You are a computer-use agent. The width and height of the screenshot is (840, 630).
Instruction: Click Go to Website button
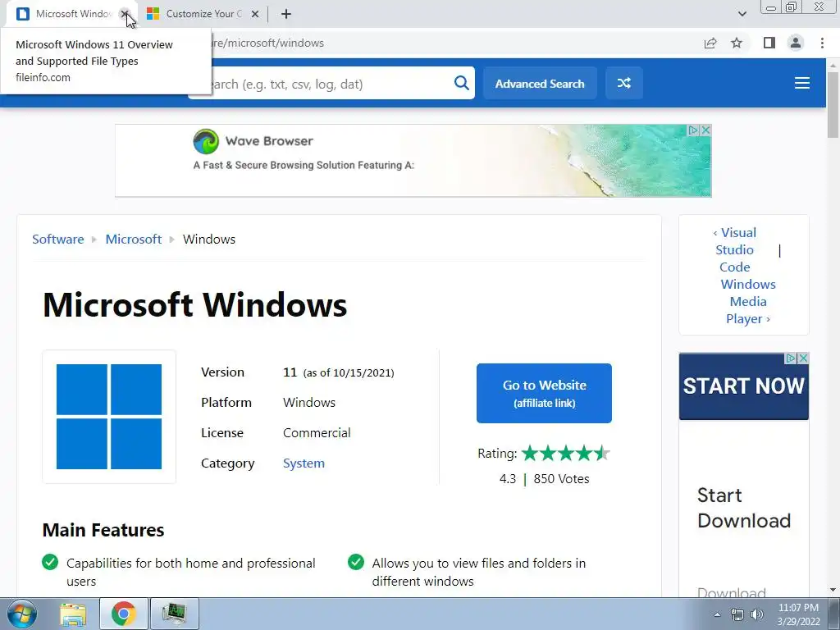coord(545,393)
